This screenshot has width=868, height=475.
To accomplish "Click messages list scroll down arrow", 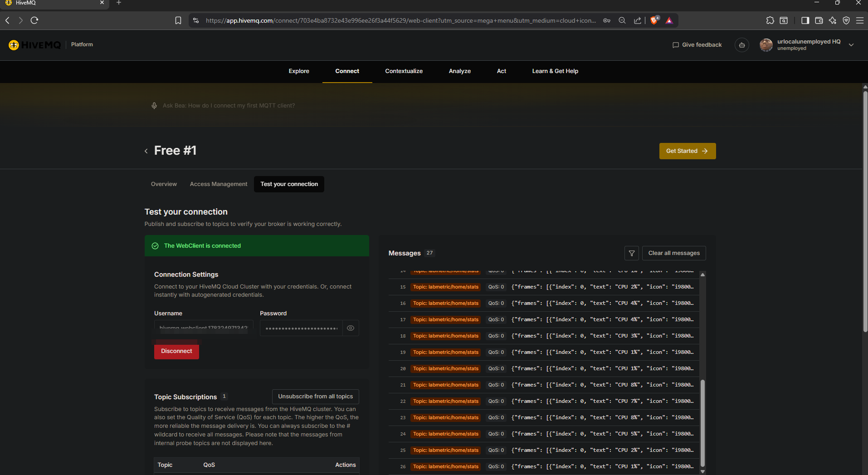I will coord(702,471).
